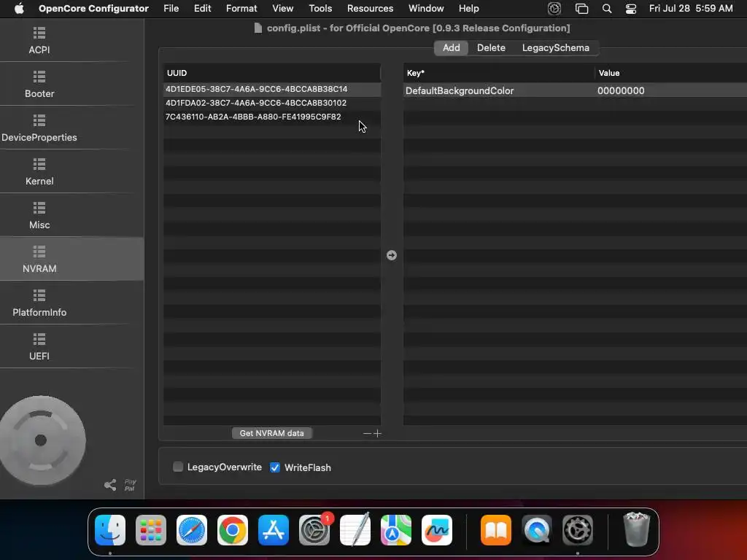The width and height of the screenshot is (747, 560).
Task: Open the Edit menu
Action: click(203, 9)
